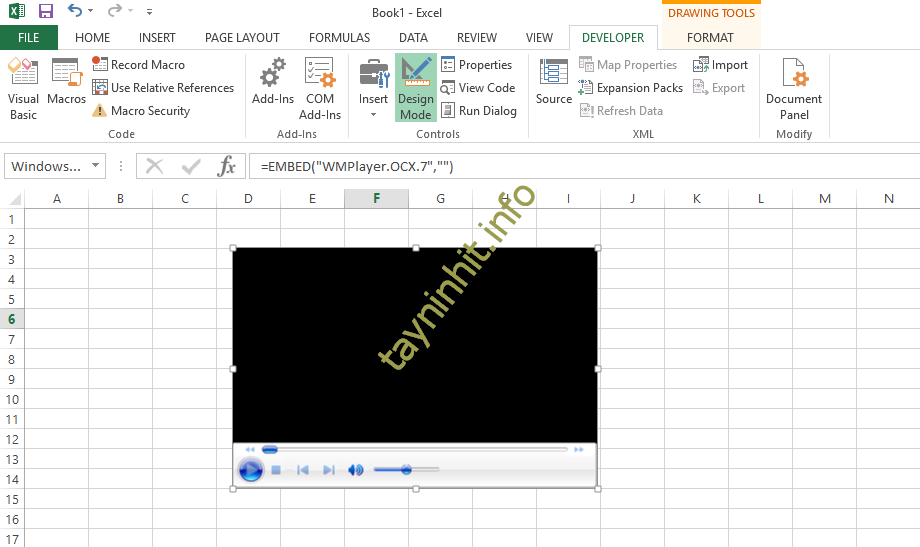Click View Code in Controls group
Image resolution: width=920 pixels, height=547 pixels.
coord(478,88)
